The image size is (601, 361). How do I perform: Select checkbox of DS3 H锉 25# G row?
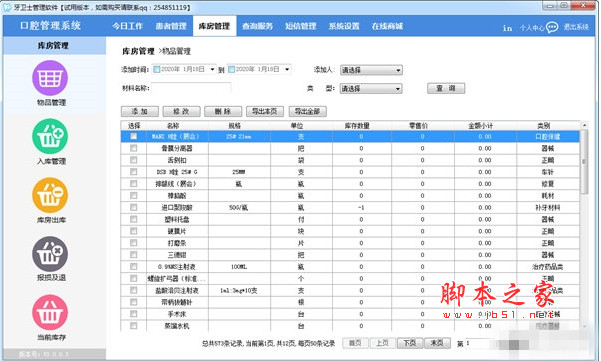(133, 172)
